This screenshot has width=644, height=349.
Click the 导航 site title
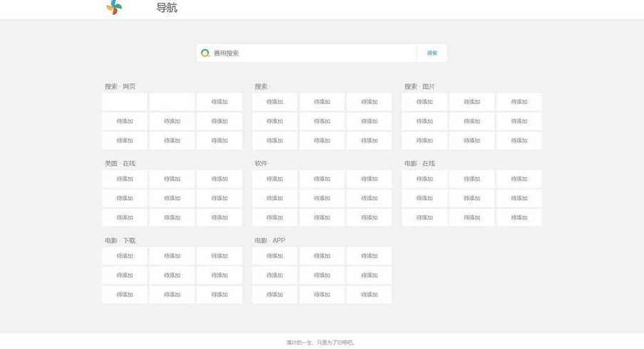click(167, 8)
